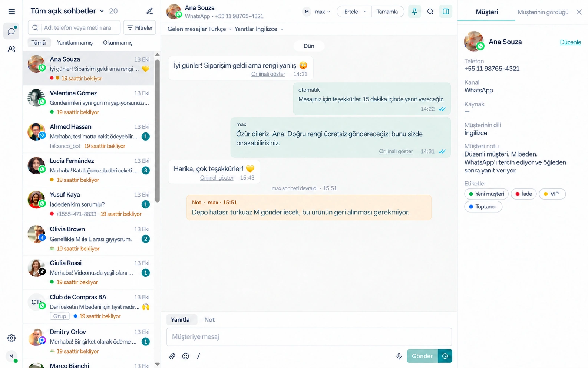588x368 pixels.
Task: Open the contacts sidebar icon
Action: pyautogui.click(x=11, y=49)
